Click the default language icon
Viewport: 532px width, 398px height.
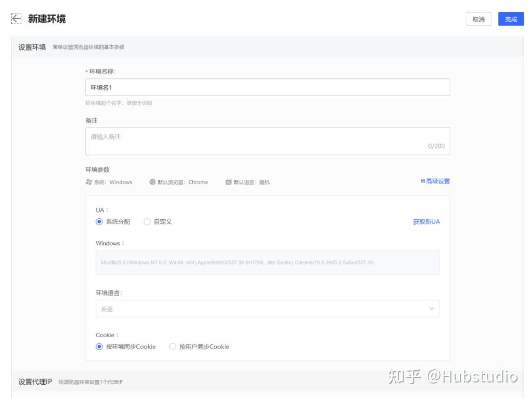coord(228,182)
